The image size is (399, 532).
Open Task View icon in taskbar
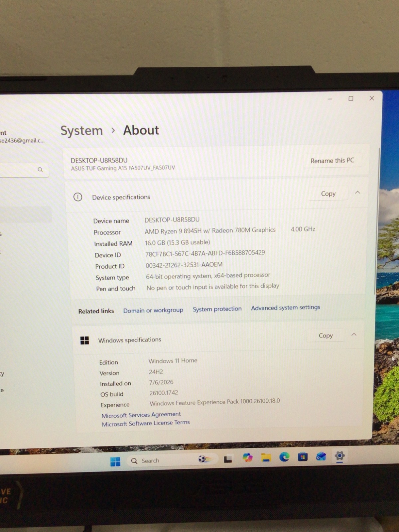coord(228,459)
